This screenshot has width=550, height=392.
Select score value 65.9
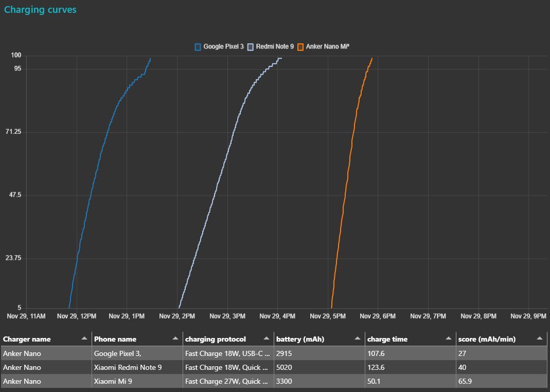[502, 381]
